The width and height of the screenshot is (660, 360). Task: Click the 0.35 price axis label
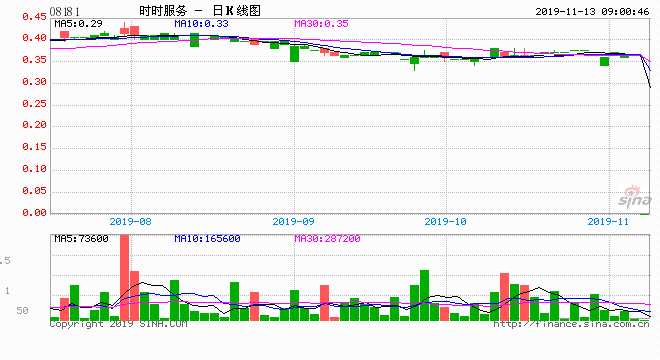click(x=34, y=60)
